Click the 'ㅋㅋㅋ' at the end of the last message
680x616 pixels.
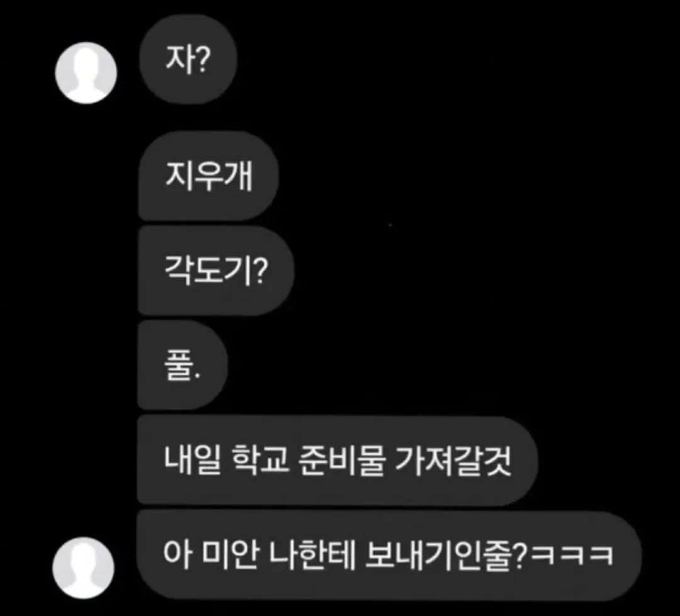(x=572, y=556)
